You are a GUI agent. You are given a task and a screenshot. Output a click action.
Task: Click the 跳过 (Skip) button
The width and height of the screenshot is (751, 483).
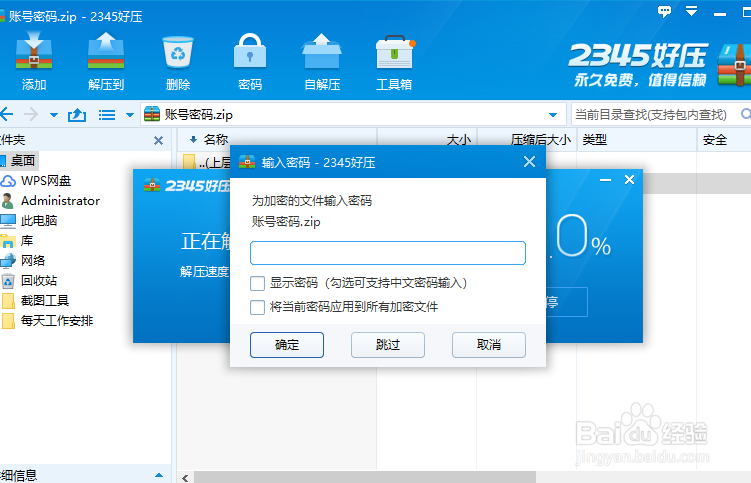(x=388, y=345)
